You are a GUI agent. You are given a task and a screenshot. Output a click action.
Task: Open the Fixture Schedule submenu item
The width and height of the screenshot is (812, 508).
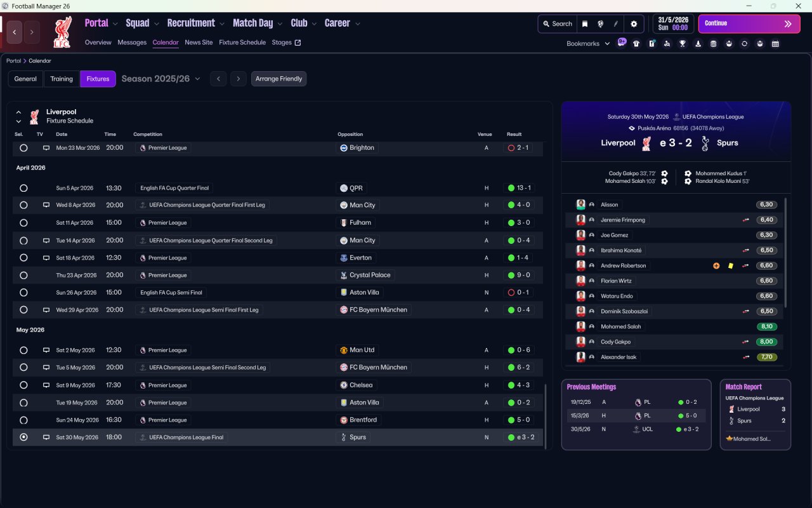242,43
